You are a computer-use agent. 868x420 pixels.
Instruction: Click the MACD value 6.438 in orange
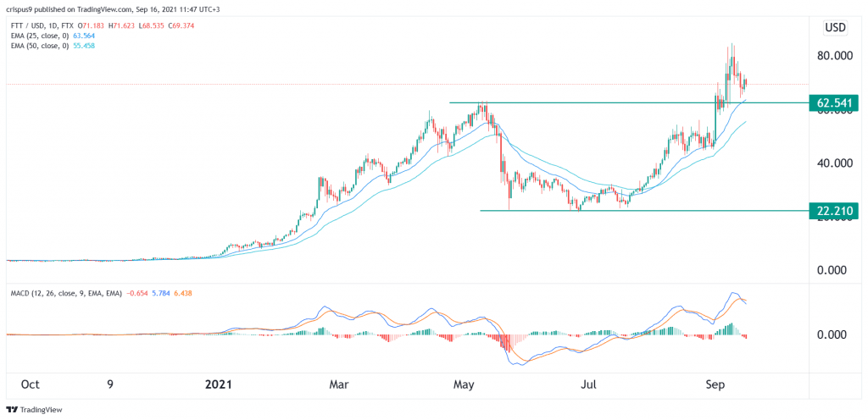[178, 294]
